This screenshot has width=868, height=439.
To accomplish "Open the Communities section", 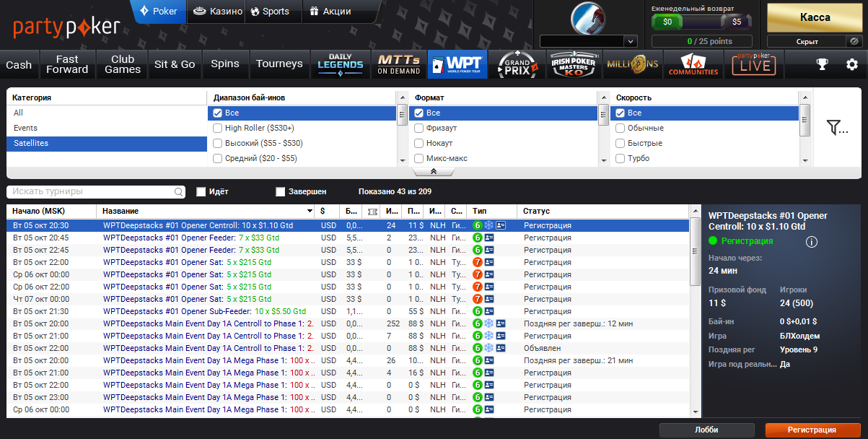I will pos(693,64).
